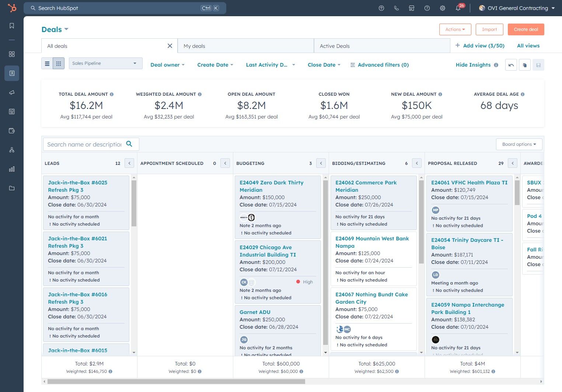This screenshot has height=392, width=562.
Task: Open the Bookmarks icon in the sidebar
Action: 12,26
